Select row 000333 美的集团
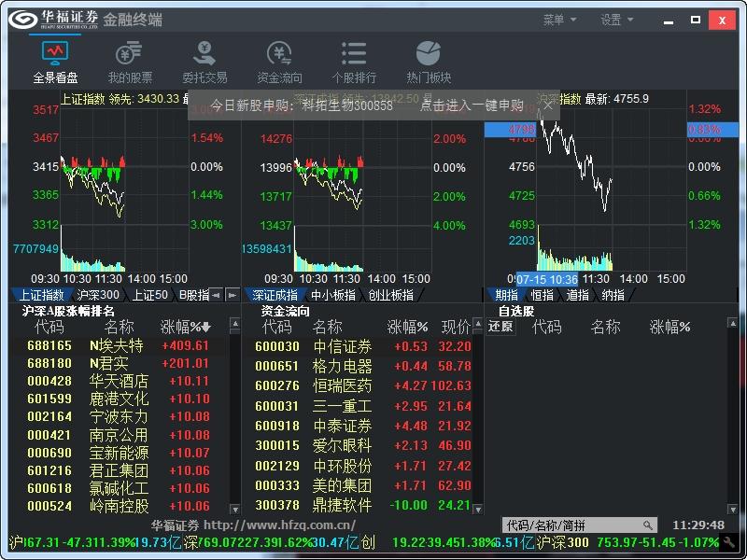 tap(359, 485)
